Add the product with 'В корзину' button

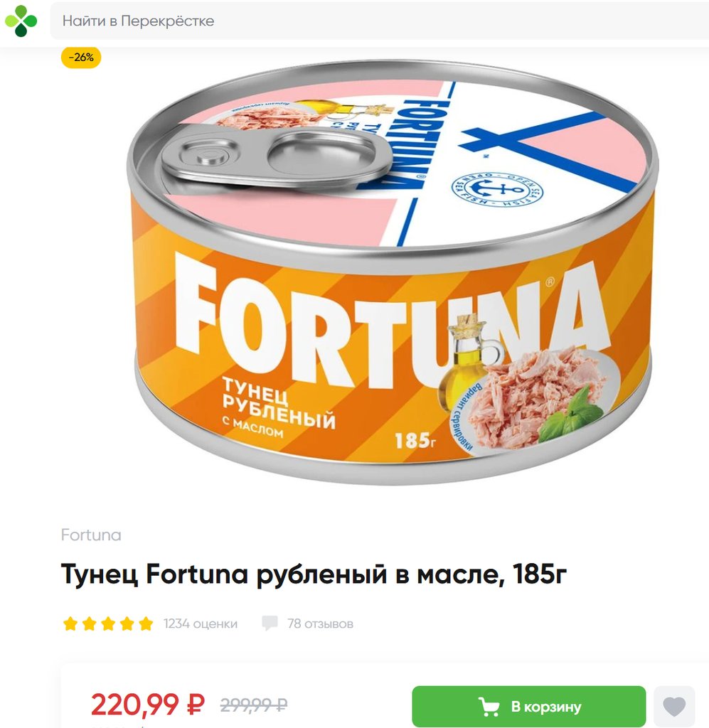coord(529,707)
